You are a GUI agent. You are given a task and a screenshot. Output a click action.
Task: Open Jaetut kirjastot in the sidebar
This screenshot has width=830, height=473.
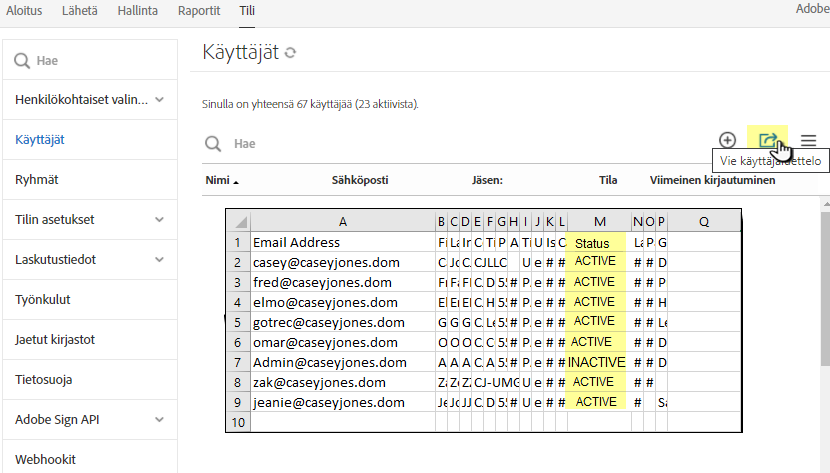[x=55, y=340]
